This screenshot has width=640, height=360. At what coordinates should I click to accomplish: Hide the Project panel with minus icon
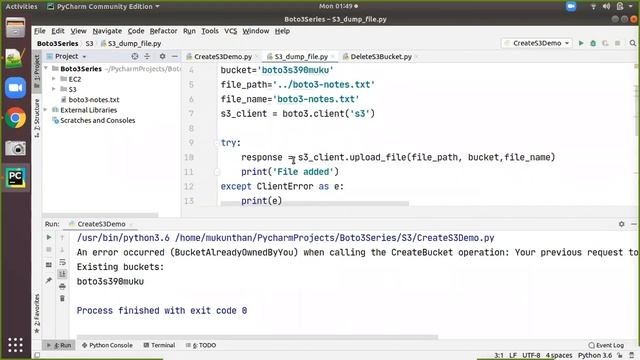pos(175,56)
